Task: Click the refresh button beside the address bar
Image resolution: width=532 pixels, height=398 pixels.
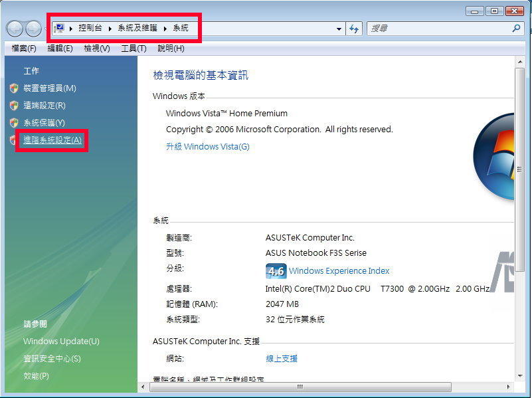Action: (354, 29)
